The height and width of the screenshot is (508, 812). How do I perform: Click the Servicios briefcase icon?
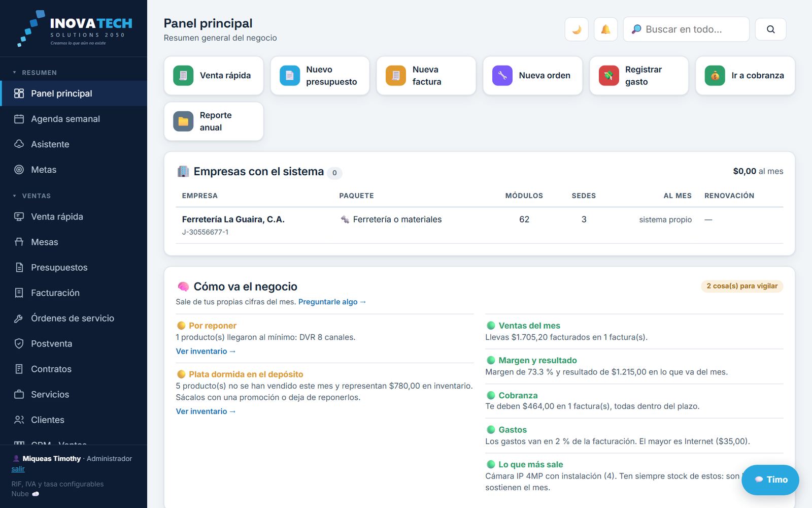point(19,394)
